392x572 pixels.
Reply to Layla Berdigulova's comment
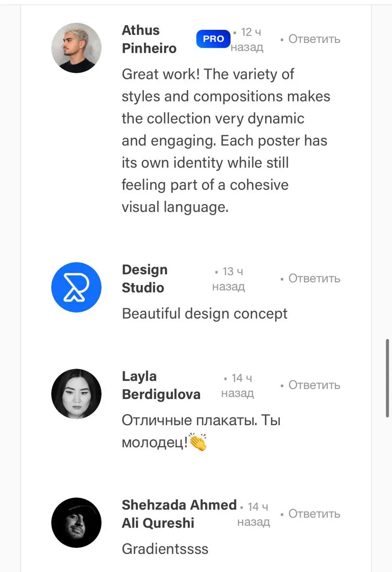(314, 385)
